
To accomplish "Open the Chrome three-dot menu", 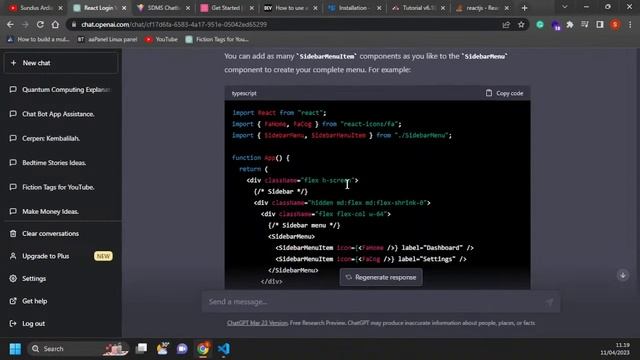I will [x=630, y=24].
